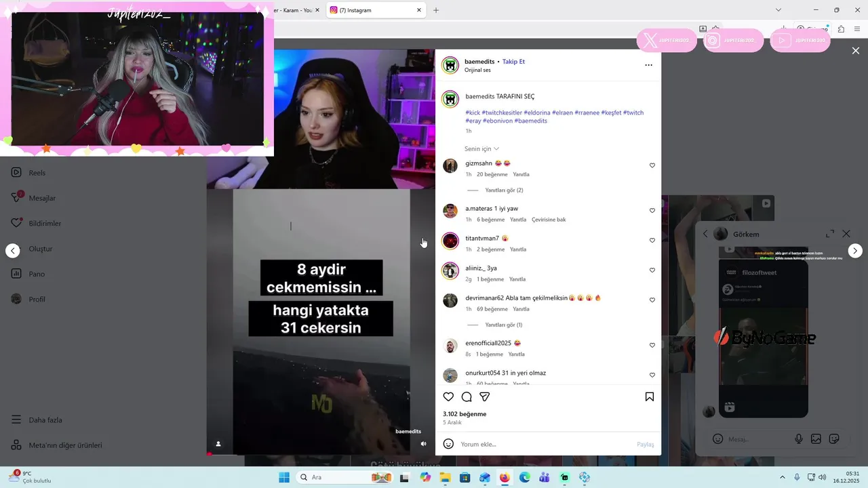Viewport: 868px width, 488px height.
Task: Open sticker icon in Görkem chat
Action: (834, 439)
